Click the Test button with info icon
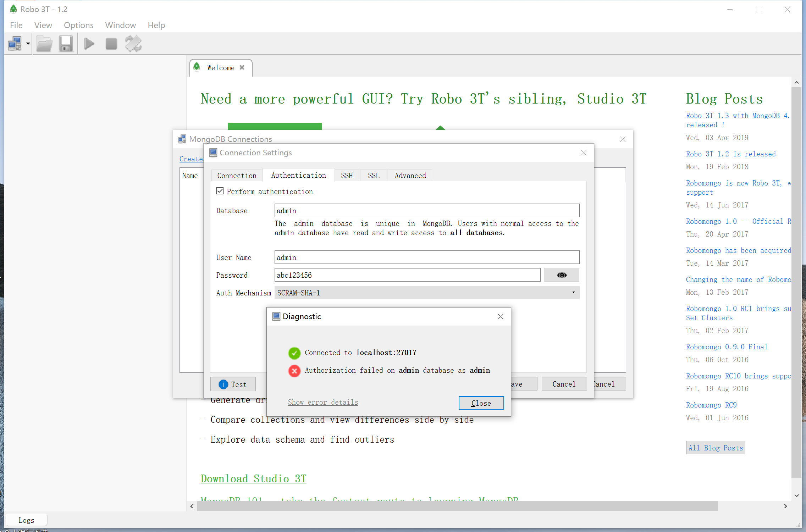The height and width of the screenshot is (532, 806). click(x=233, y=384)
